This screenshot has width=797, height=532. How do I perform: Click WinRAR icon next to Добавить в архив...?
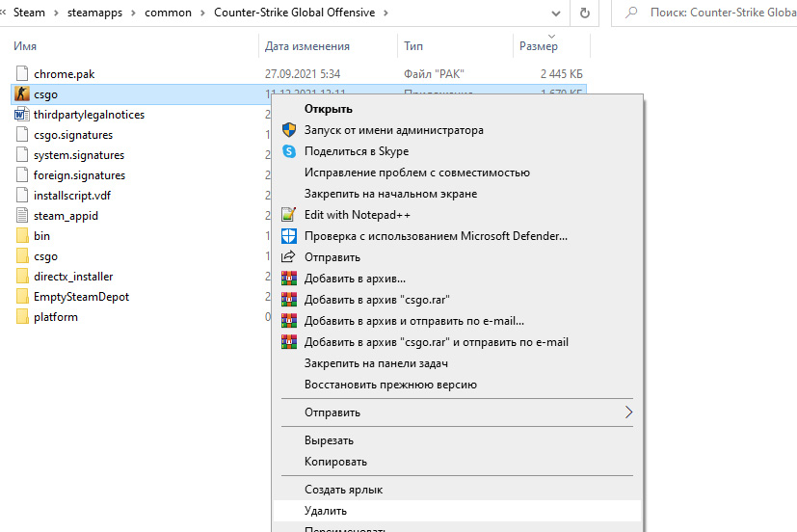[289, 279]
